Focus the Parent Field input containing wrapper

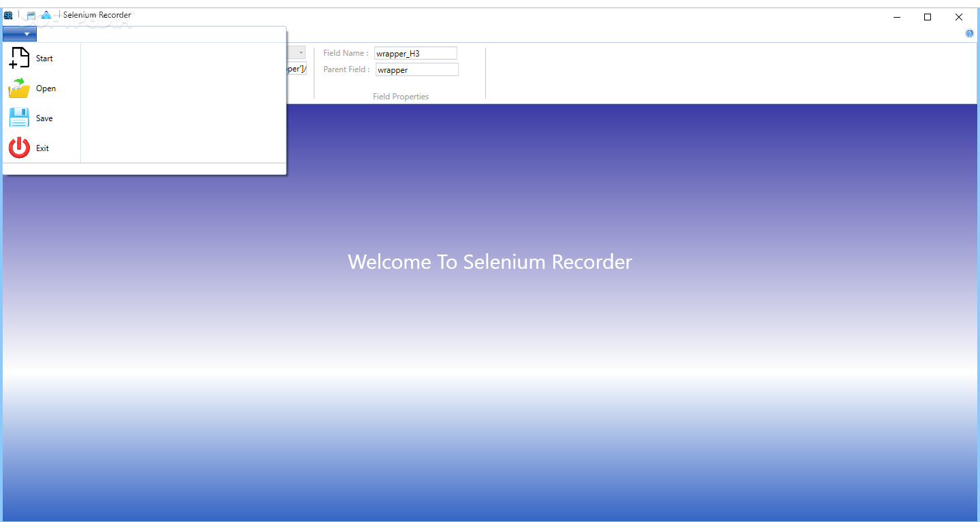(417, 69)
